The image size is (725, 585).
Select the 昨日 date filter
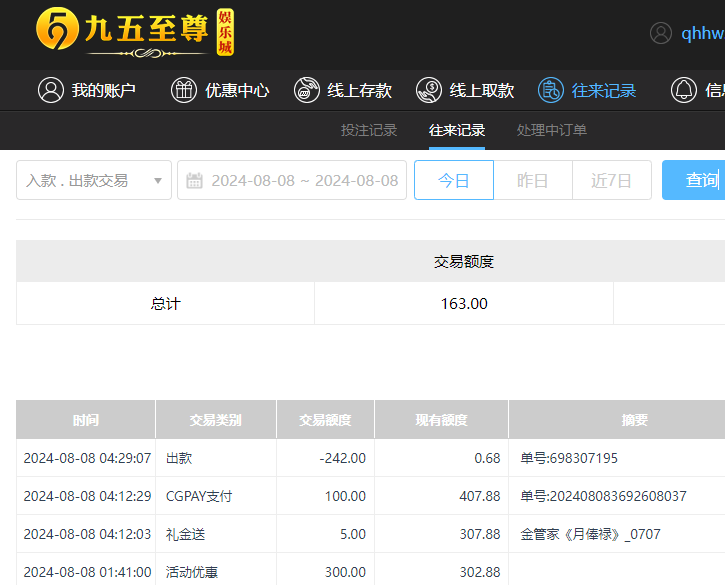click(x=533, y=181)
